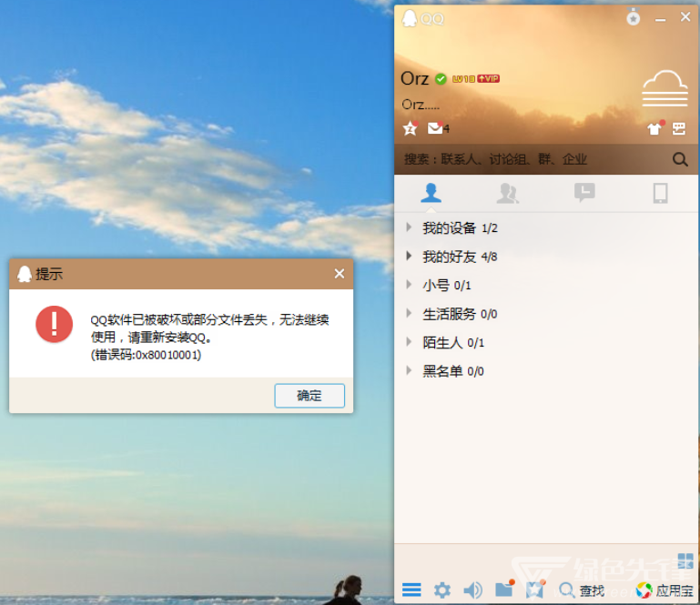Open the LV13 level badge
The image size is (700, 605).
(463, 79)
